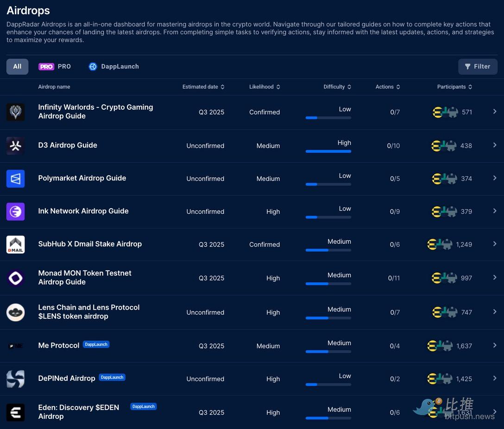Sort the table by Estimated date
This screenshot has width=504, height=429.
tap(203, 87)
